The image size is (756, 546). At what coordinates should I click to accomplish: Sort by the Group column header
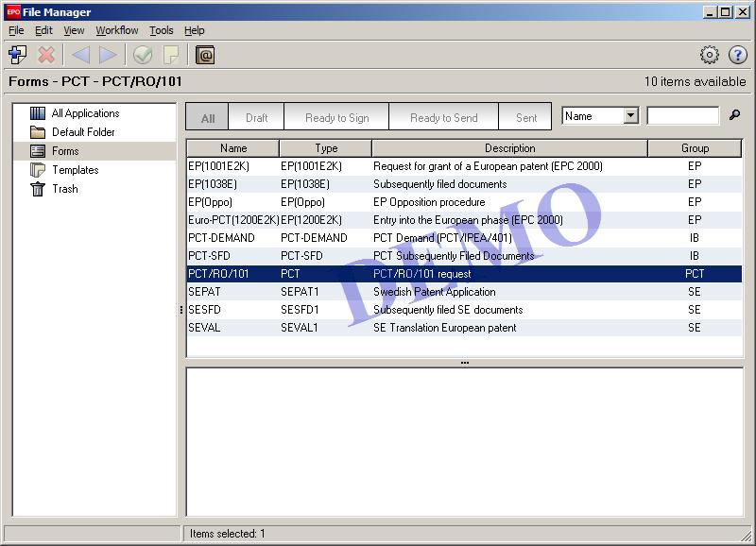695,148
